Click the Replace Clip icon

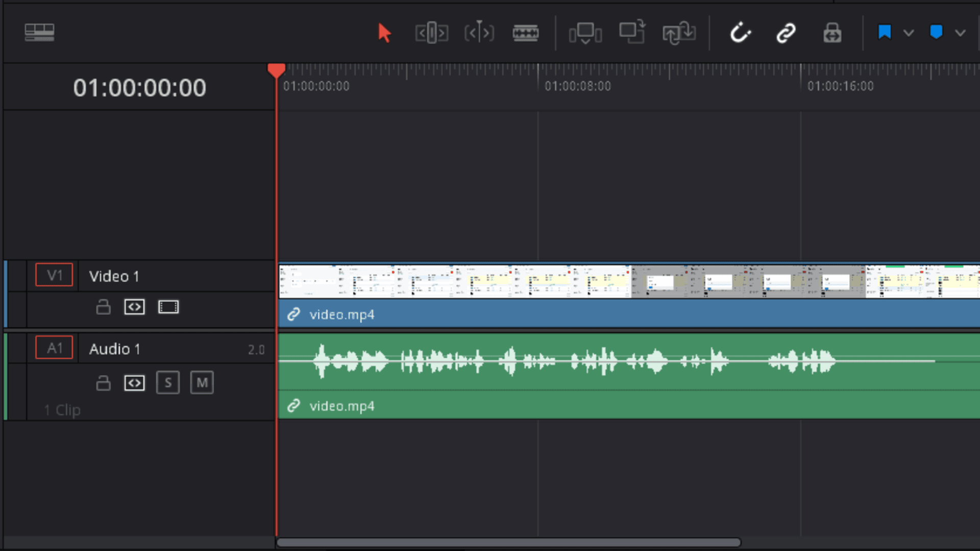[679, 33]
